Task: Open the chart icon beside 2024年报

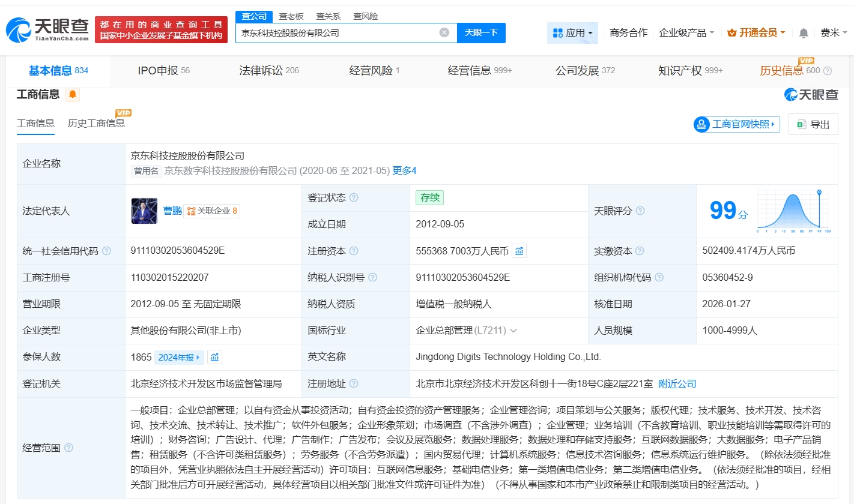Action: [215, 358]
